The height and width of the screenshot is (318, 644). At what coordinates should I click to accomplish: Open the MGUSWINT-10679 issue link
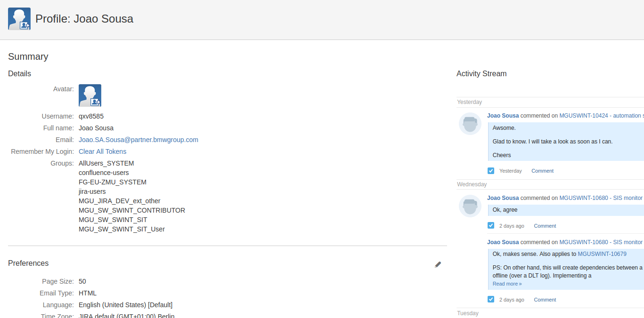click(602, 254)
